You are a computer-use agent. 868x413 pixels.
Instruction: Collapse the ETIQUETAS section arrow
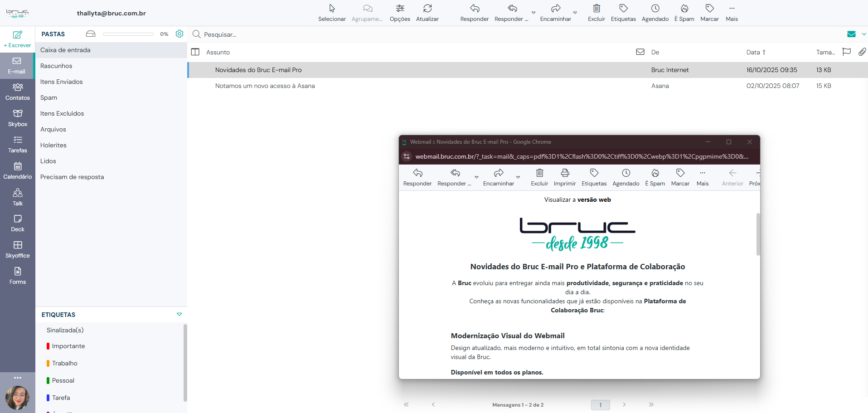click(179, 314)
